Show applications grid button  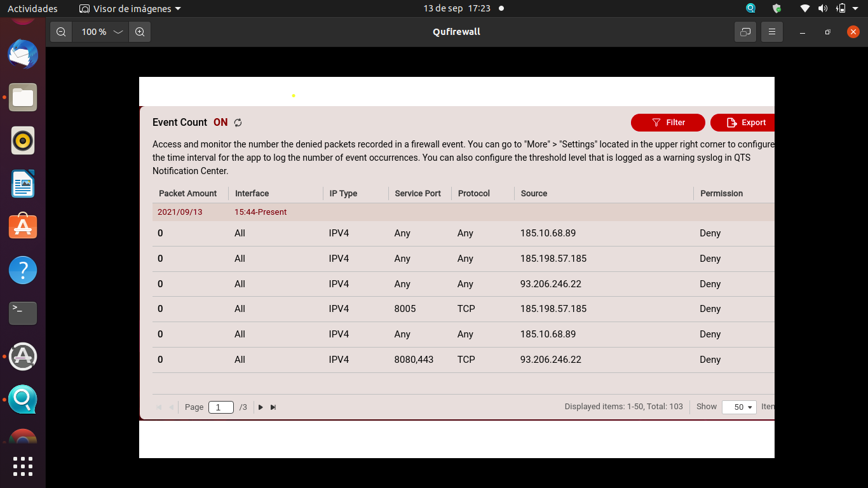23,466
